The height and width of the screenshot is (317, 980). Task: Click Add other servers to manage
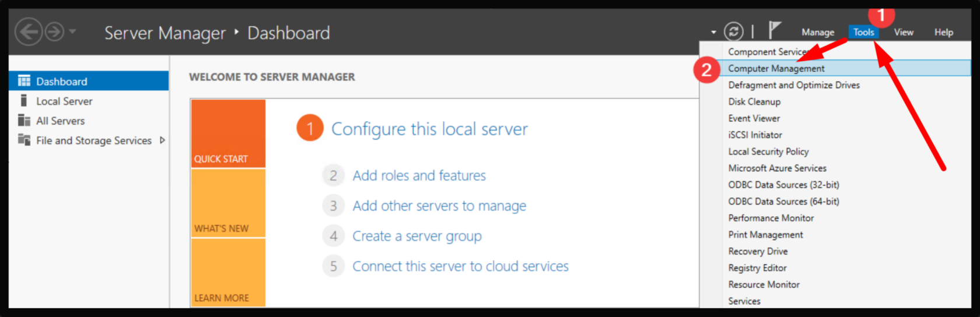pyautogui.click(x=439, y=206)
